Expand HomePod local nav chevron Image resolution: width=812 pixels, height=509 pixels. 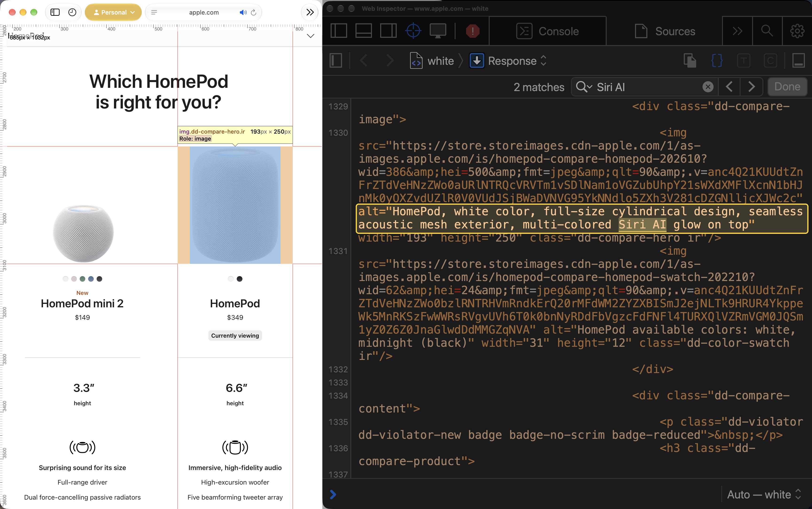coord(311,36)
